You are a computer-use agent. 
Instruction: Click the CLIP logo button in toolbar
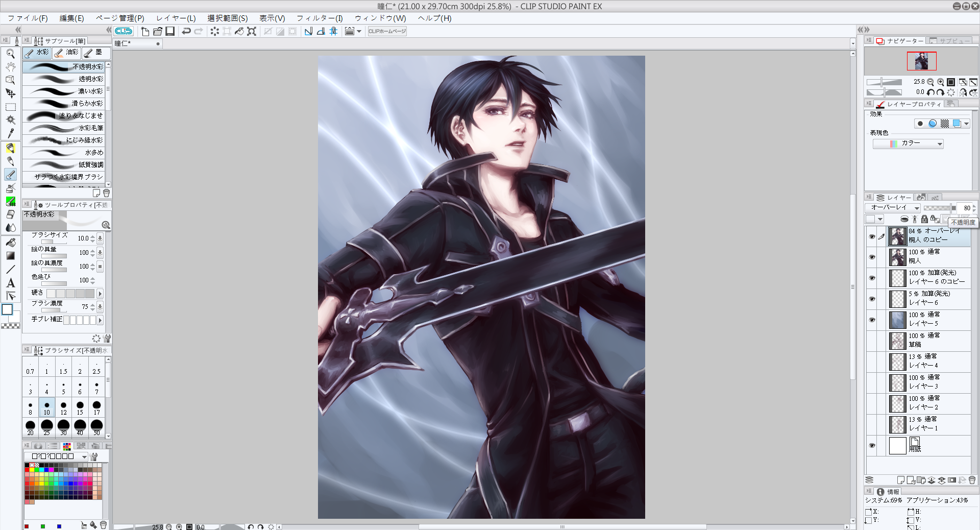pos(123,31)
